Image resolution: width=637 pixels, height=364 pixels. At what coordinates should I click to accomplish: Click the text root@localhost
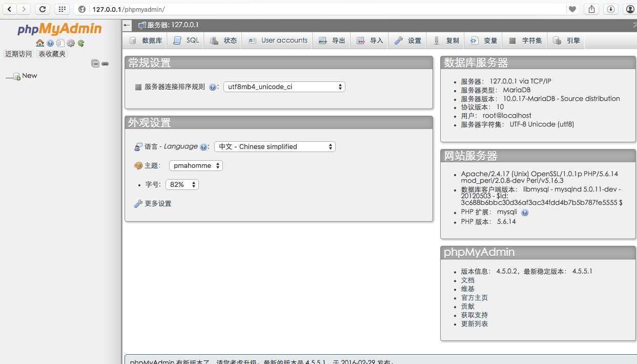(x=507, y=116)
